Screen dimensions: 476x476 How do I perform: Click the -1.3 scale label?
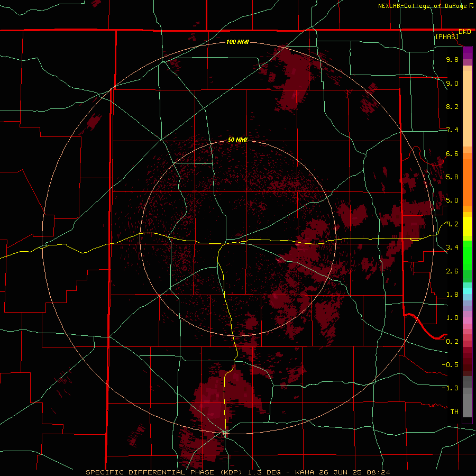point(450,388)
